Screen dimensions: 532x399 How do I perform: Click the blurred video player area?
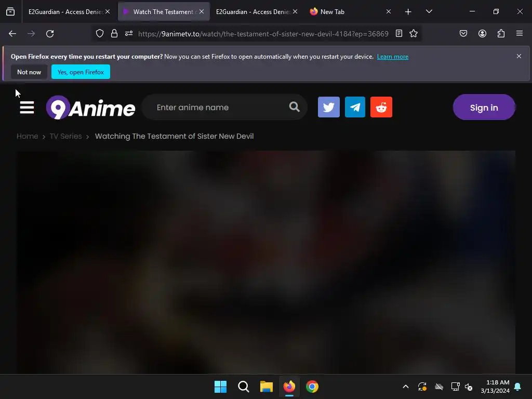pos(266,262)
